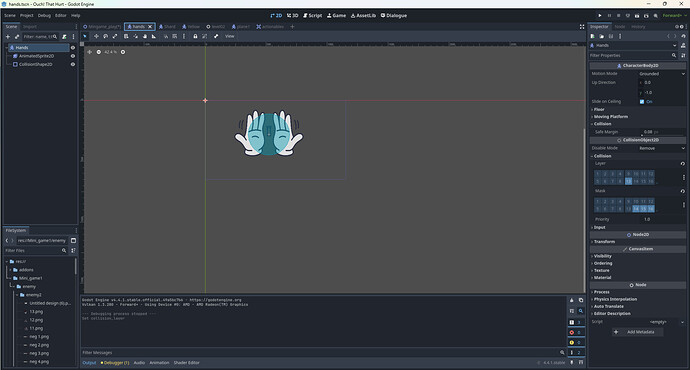This screenshot has width=690, height=370.
Task: Toggle editor messages filter in output
Action: [576, 352]
